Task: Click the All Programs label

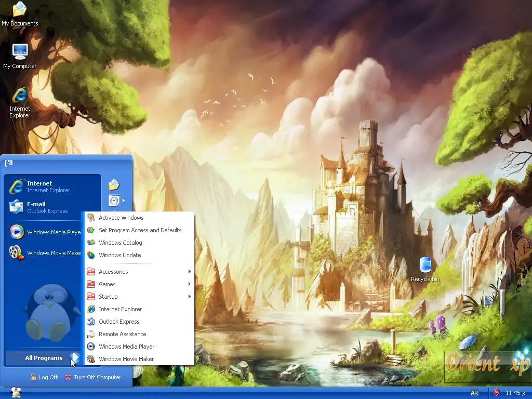Action: 44,358
